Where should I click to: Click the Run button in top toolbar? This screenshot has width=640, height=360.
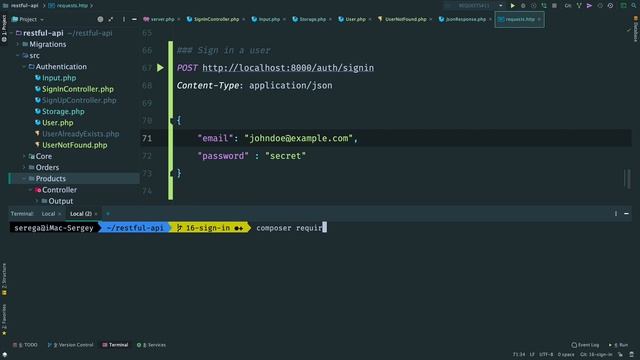513,6
